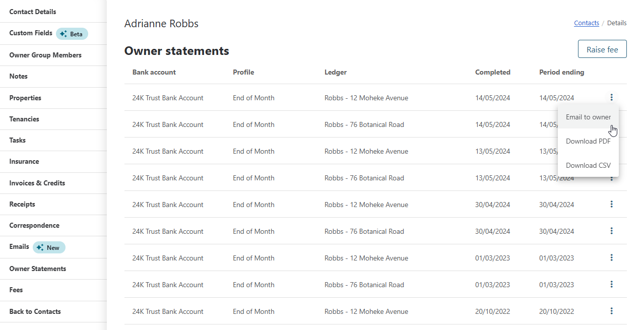The height and width of the screenshot is (330, 644).
Task: Open Owner Group Members section
Action: (45, 55)
